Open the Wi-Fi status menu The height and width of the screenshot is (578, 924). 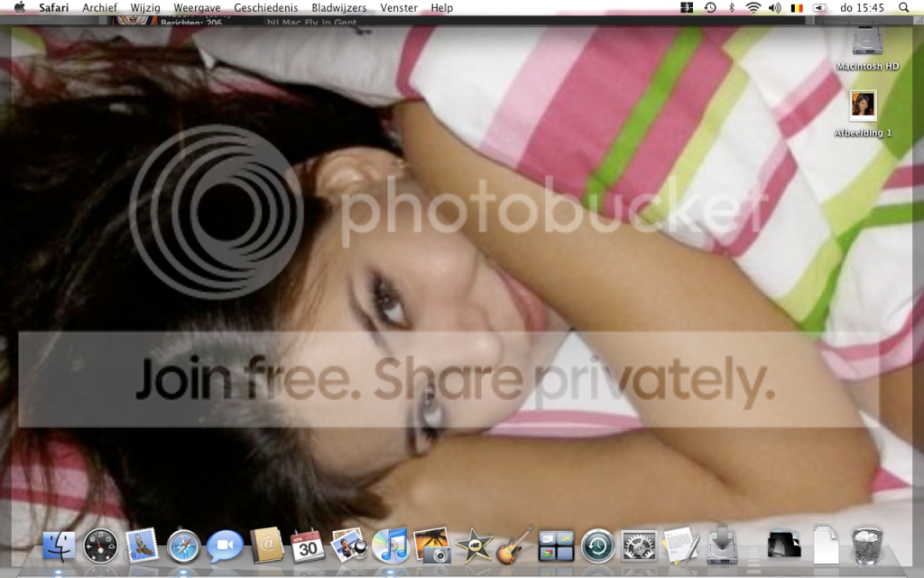pos(753,7)
